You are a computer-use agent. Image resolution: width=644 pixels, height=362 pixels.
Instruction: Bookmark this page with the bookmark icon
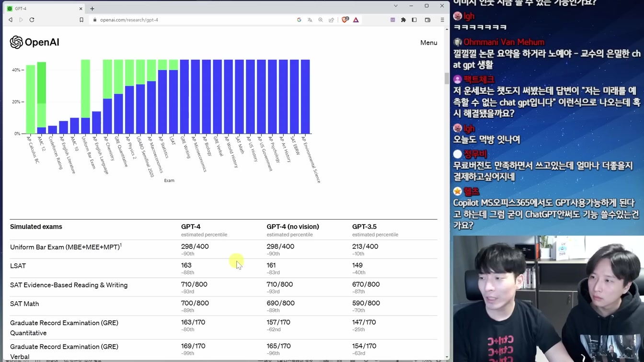[81, 20]
